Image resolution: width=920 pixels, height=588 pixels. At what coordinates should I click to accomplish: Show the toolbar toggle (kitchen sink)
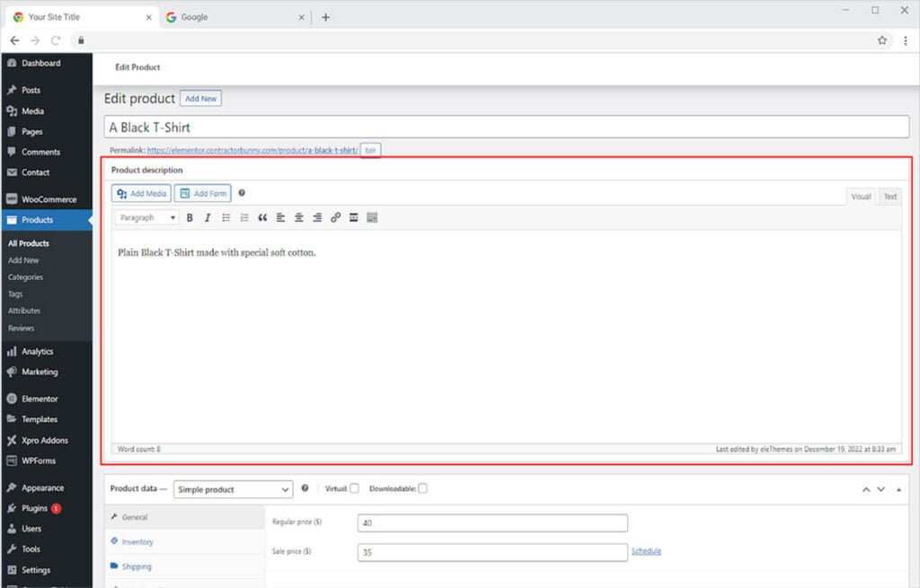point(372,218)
